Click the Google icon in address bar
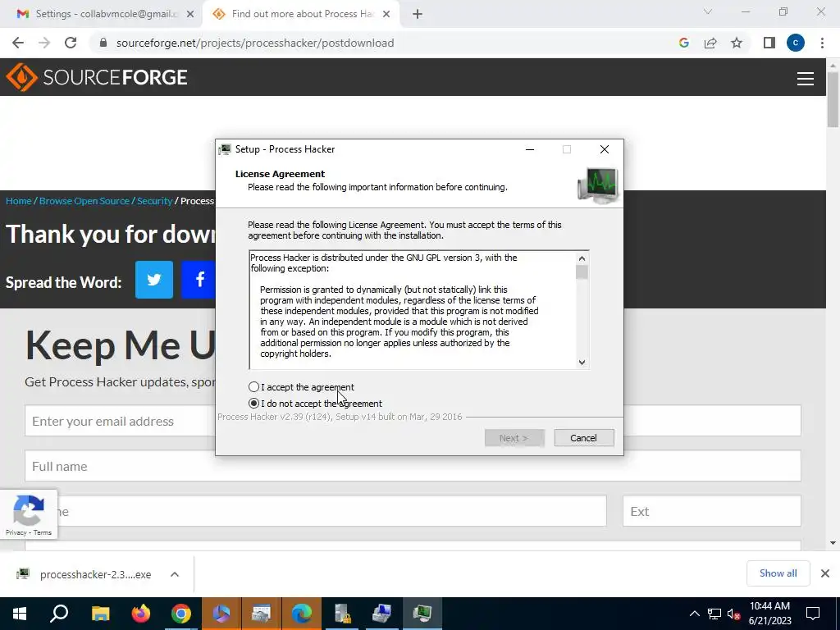The image size is (840, 630). point(683,43)
